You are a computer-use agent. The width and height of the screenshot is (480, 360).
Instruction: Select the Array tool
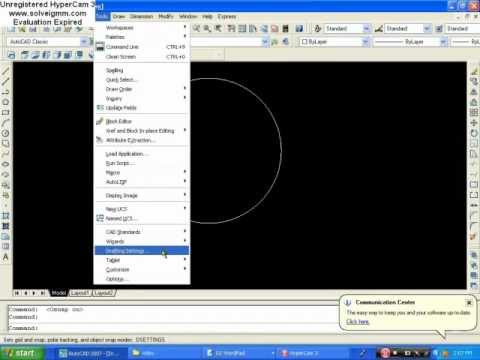(x=474, y=113)
